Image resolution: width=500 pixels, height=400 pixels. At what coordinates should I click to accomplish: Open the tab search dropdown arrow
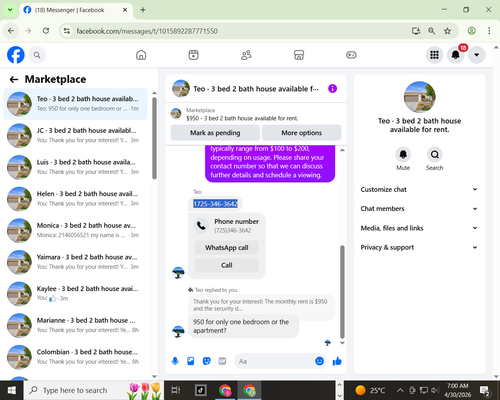[x=10, y=10]
